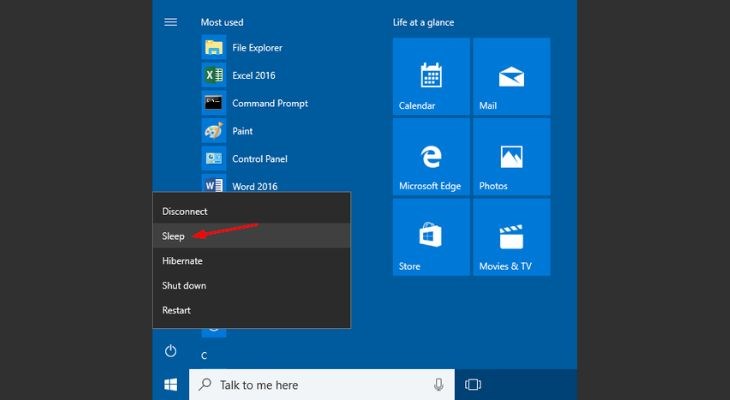
Task: Open the Photos tile
Action: pos(512,157)
